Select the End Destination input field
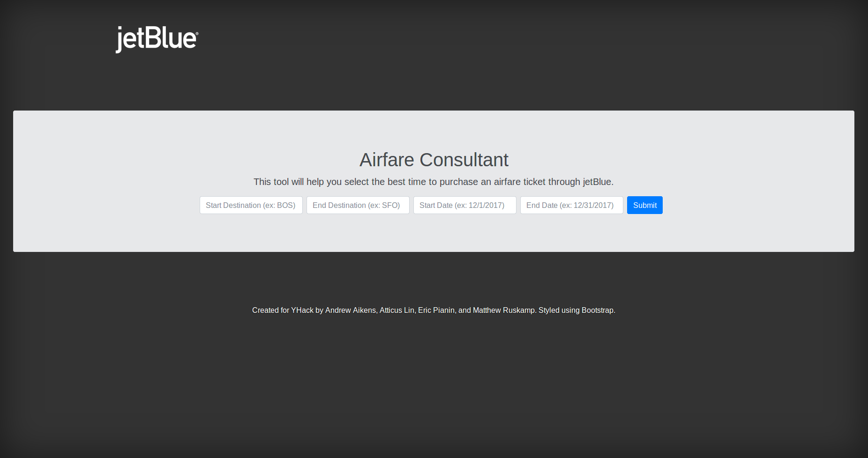Screen dimensions: 868x458 (x=358, y=205)
